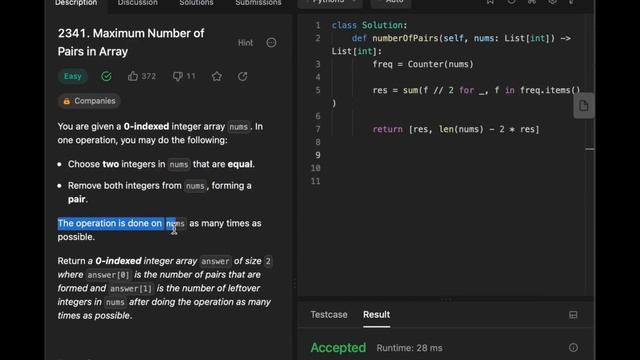Click the info icon next to Runtime
This screenshot has width=640, height=360.
(x=573, y=348)
